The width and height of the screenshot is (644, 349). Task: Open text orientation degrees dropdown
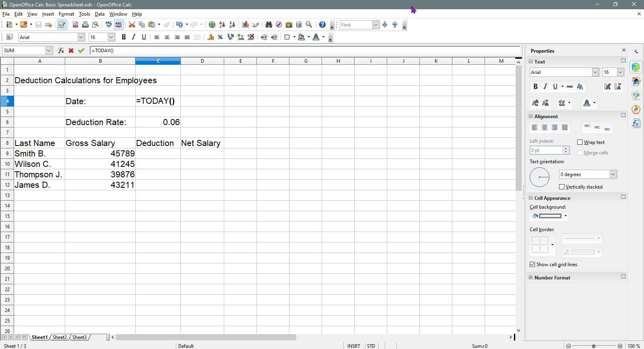click(x=613, y=174)
